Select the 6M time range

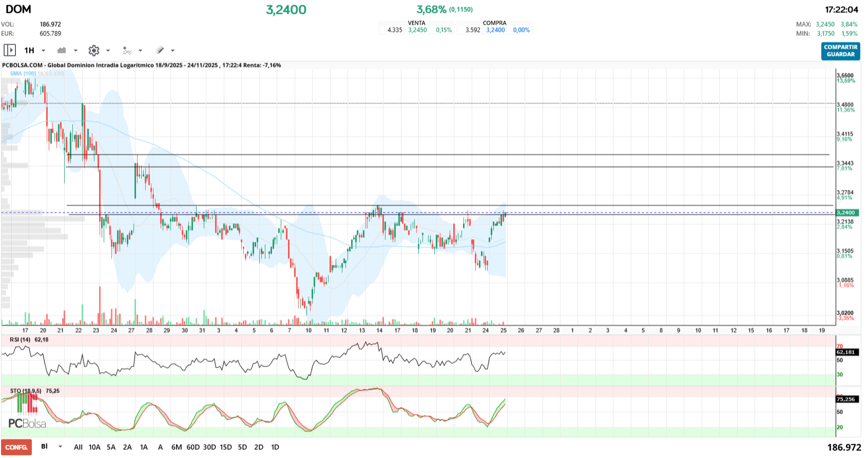177,447
